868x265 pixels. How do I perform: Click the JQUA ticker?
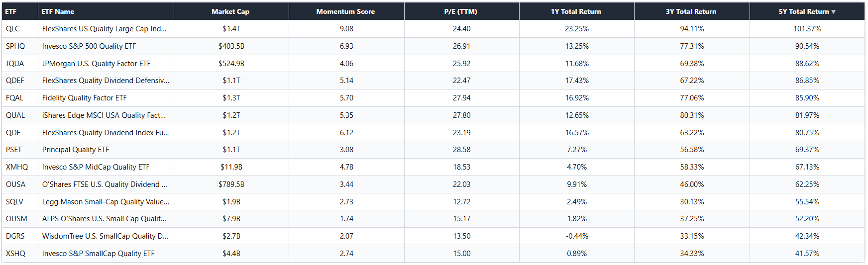point(15,64)
